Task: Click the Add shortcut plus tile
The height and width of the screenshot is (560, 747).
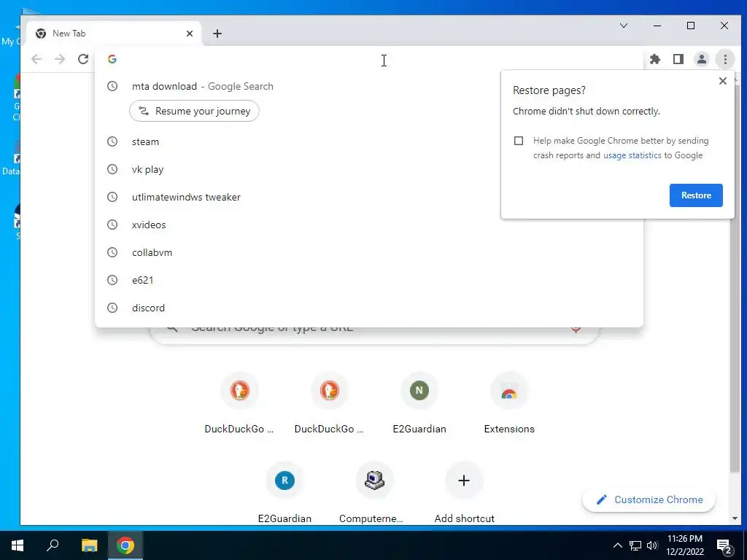Action: click(464, 494)
